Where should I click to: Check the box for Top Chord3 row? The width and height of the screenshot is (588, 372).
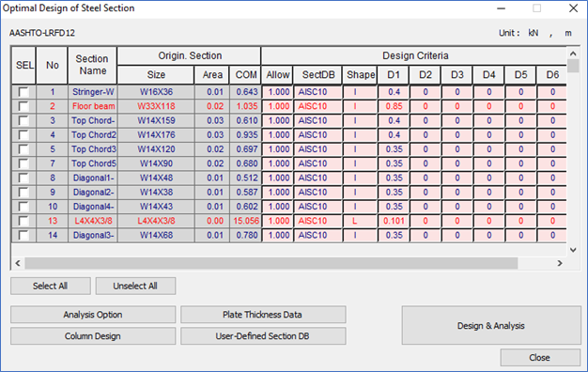pyautogui.click(x=23, y=149)
